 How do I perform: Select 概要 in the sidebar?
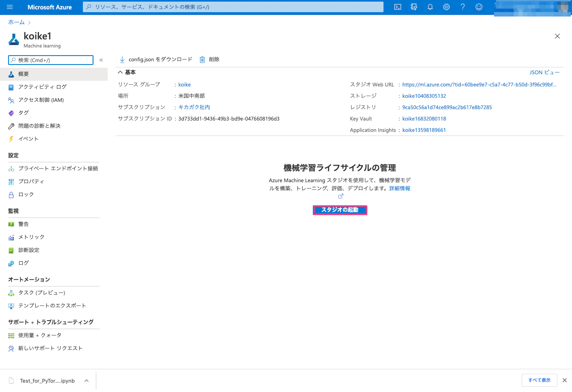pyautogui.click(x=54, y=74)
